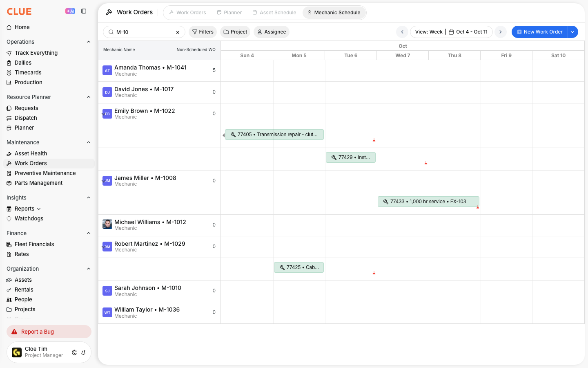588x368 pixels.
Task: Click the mechanic search field
Action: click(144, 32)
